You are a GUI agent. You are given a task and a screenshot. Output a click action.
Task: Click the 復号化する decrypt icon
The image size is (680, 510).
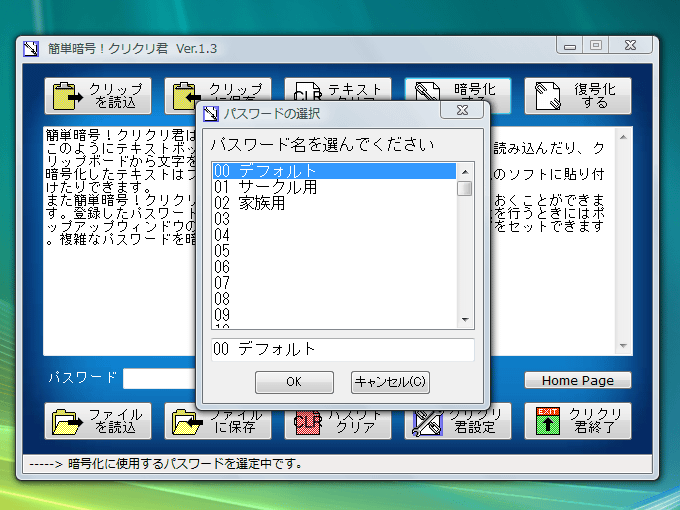click(548, 95)
